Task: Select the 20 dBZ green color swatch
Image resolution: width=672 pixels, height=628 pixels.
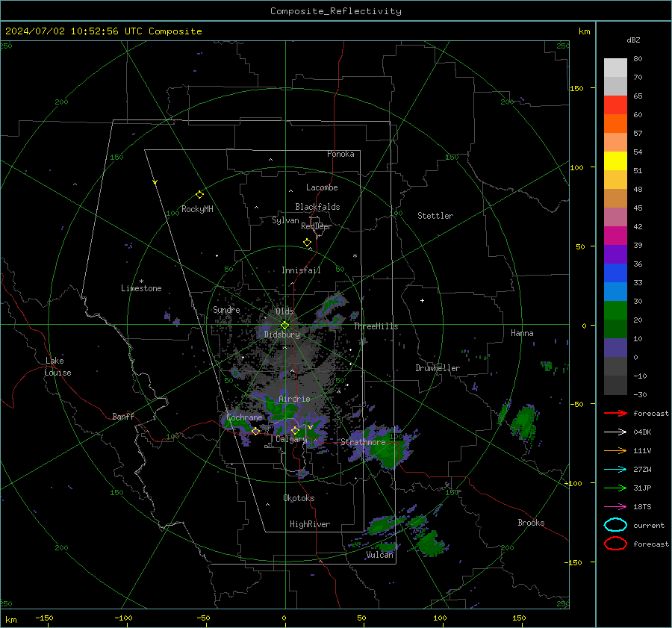Action: [x=615, y=311]
